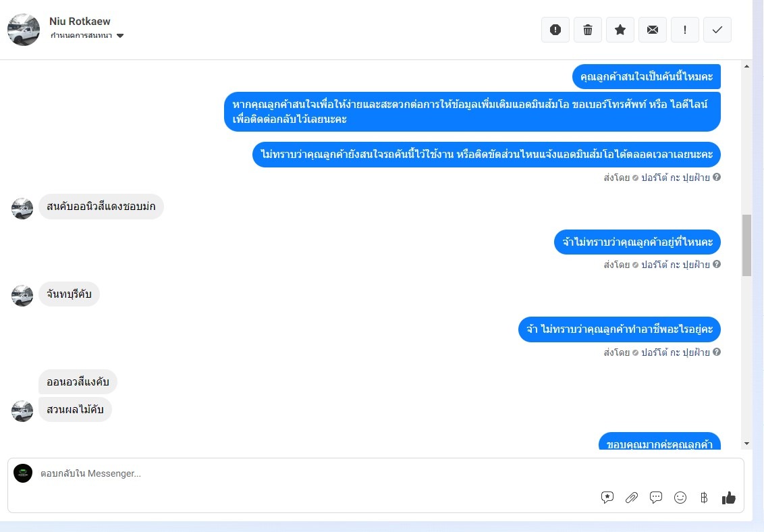
Task: Mark conversation done with checkmark icon
Action: [x=717, y=30]
